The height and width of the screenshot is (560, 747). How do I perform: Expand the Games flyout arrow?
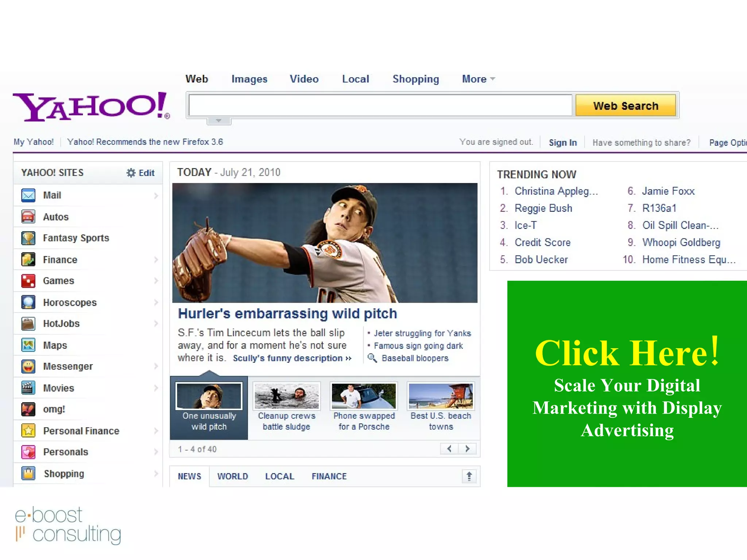(156, 281)
